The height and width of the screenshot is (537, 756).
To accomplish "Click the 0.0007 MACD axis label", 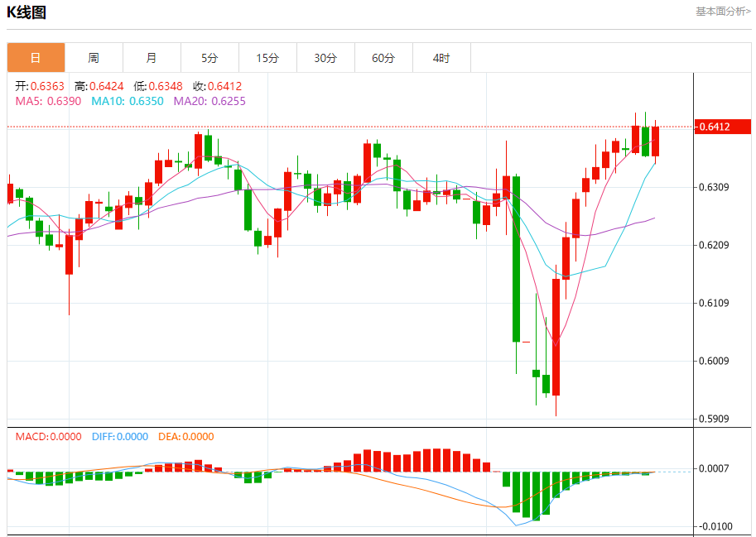I will click(714, 468).
